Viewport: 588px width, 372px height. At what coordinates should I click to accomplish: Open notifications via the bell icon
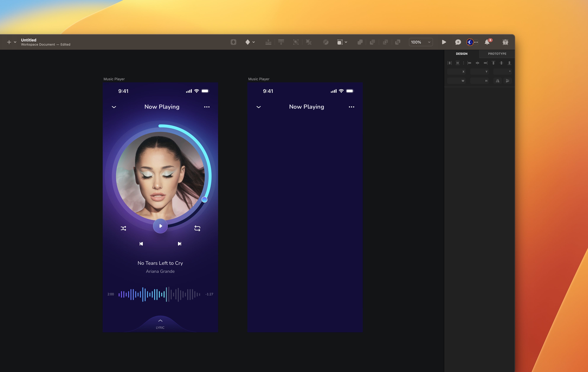coord(487,42)
